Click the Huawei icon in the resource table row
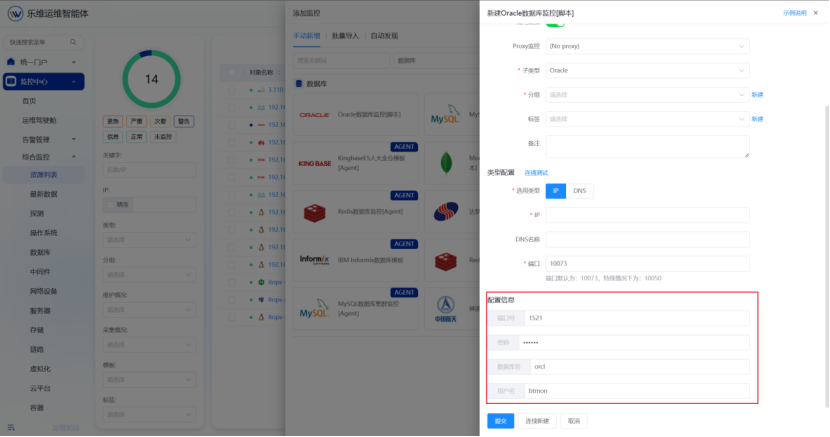The image size is (830, 437). [x=261, y=142]
